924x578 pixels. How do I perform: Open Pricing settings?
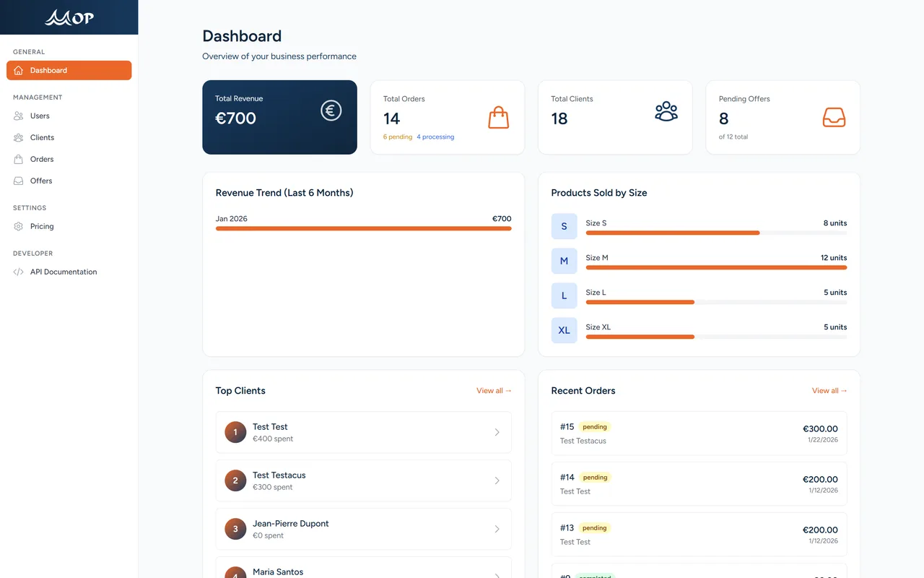69,226
